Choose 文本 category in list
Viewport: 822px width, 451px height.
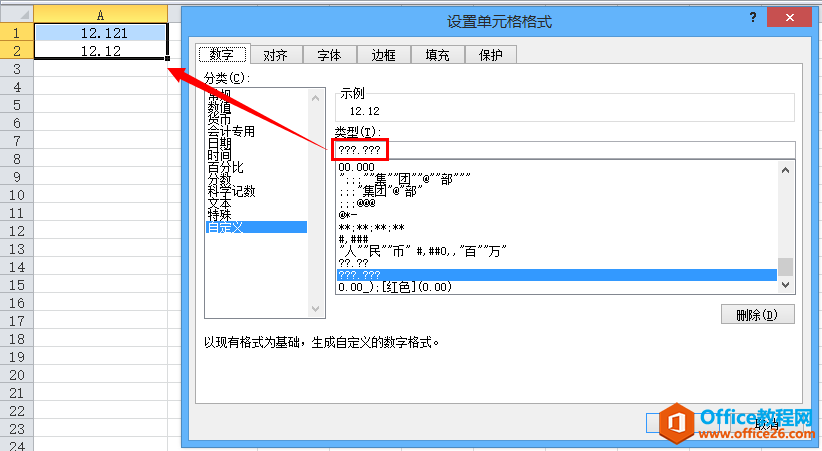tap(220, 203)
